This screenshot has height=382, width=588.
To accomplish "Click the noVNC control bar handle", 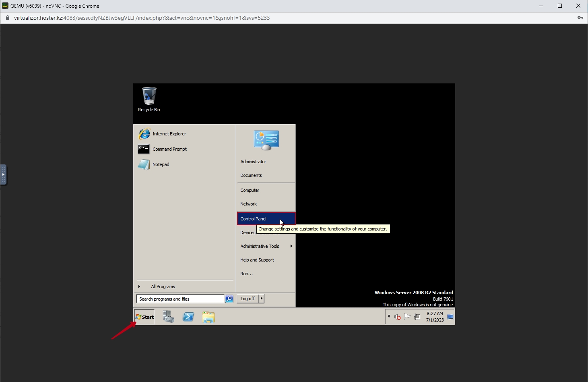I will 3,174.
